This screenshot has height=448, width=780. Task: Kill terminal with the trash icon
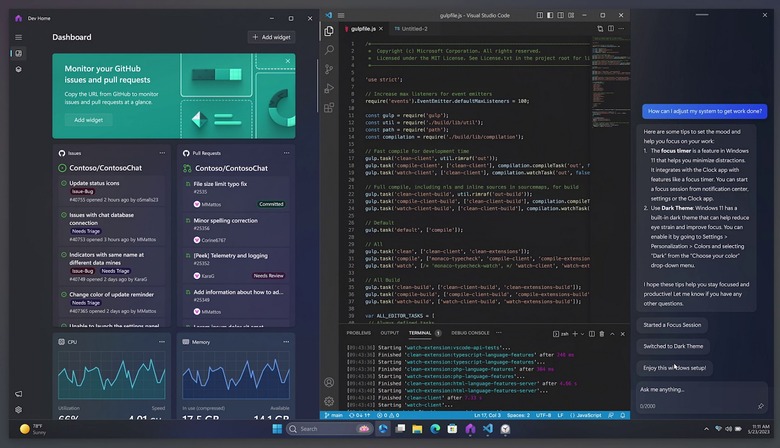coord(602,334)
